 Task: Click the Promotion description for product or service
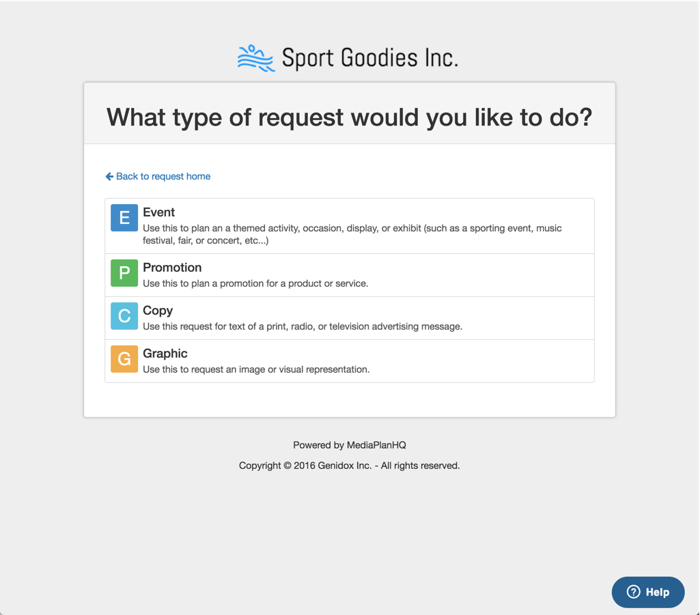[255, 283]
